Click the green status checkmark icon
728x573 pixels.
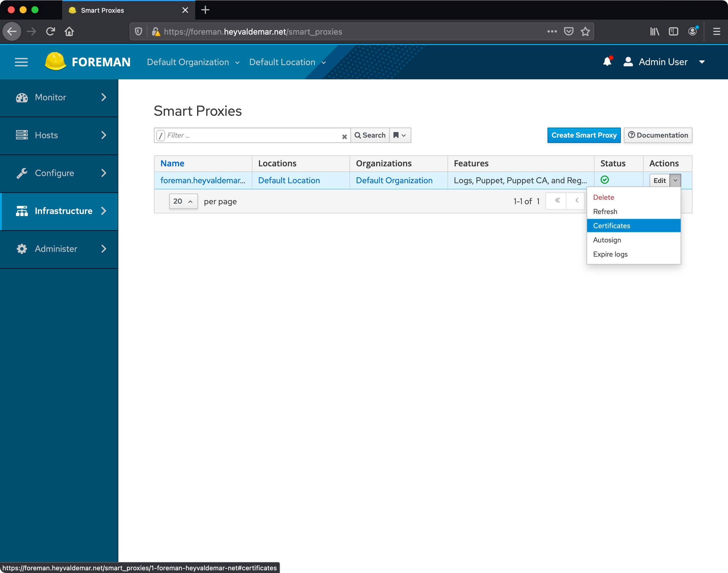605,180
